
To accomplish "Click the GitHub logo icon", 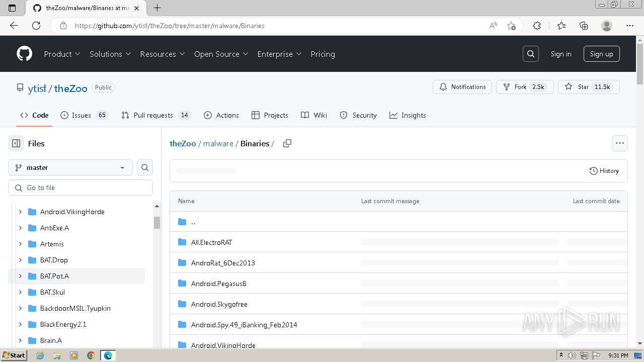I will coord(24,54).
